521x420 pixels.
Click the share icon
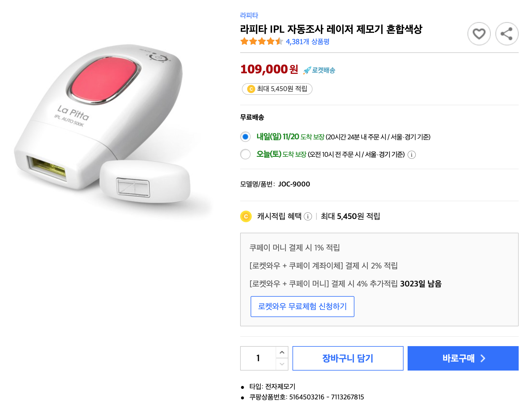point(506,34)
